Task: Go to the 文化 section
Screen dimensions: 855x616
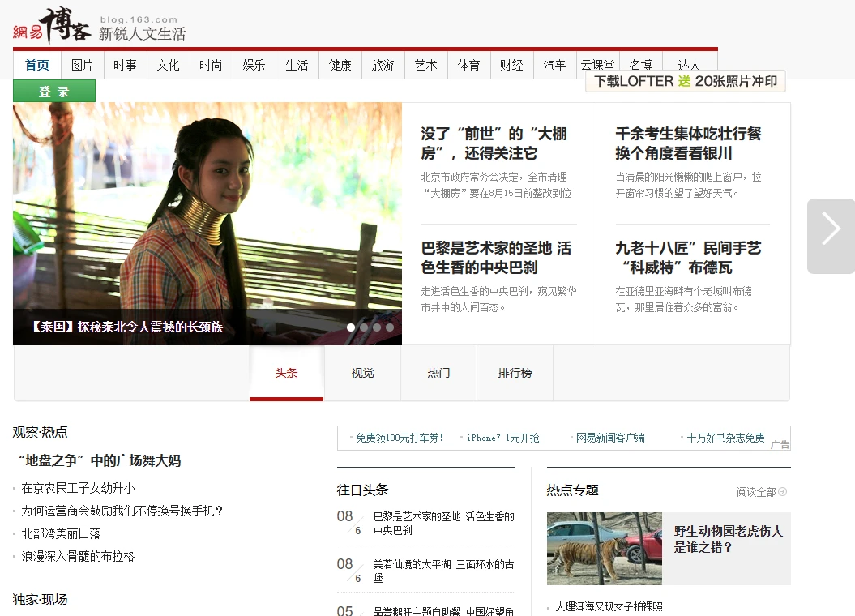Action: click(x=168, y=65)
